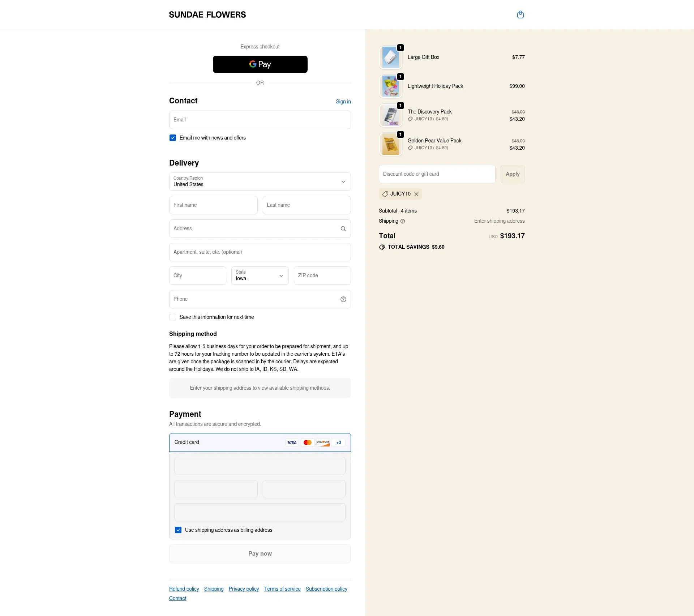Click the shipping cost question mark icon
The height and width of the screenshot is (616, 694).
[403, 221]
